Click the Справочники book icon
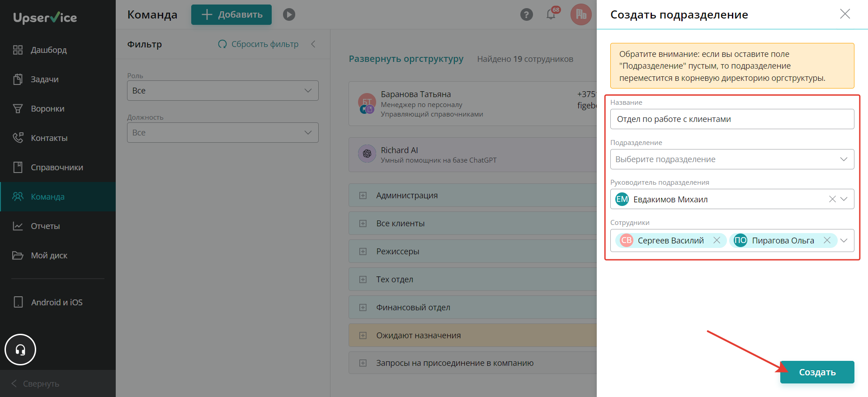This screenshot has width=868, height=397. pyautogui.click(x=18, y=167)
